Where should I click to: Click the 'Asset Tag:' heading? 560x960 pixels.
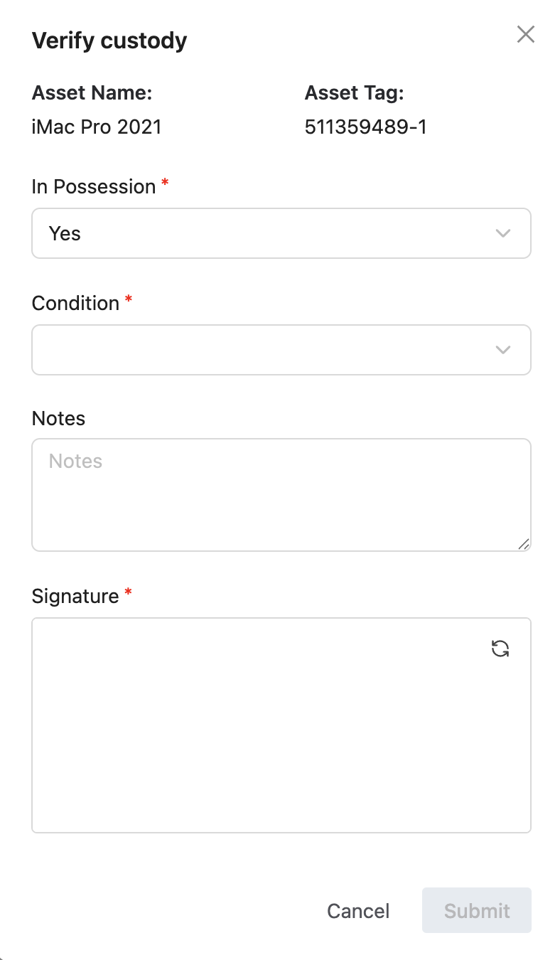pos(355,93)
